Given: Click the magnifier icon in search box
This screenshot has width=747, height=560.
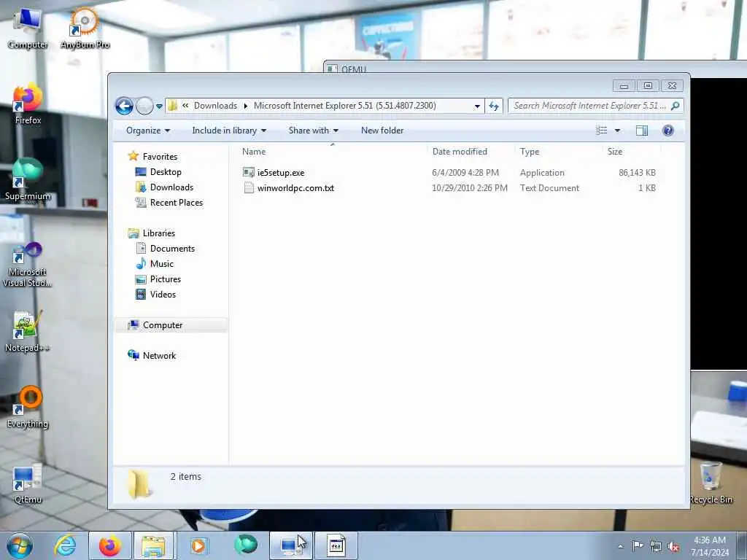Looking at the screenshot, I should 675,106.
